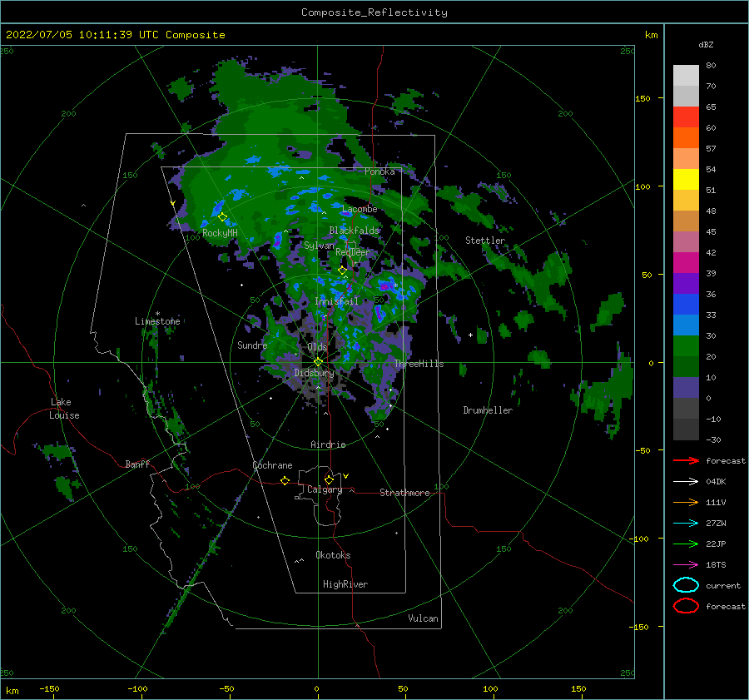Select the purple 39–36 dBZ swatch
Image resolution: width=749 pixels, height=700 pixels.
point(686,284)
